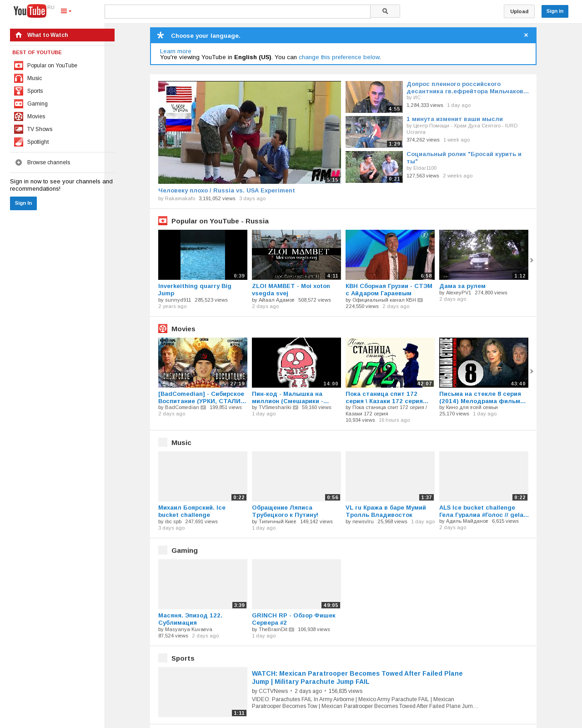Open ZLOI MAMBET video thumbnail
The width and height of the screenshot is (582, 728).
coord(296,255)
